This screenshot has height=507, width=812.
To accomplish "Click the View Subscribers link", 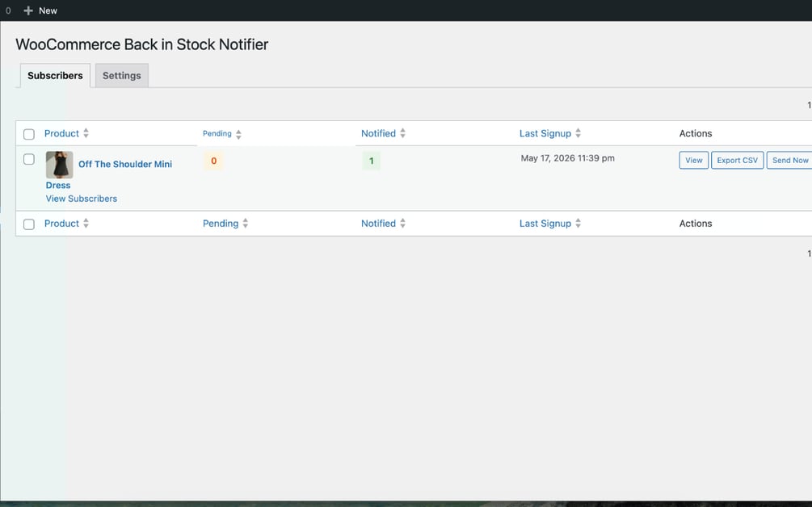I will click(x=82, y=199).
